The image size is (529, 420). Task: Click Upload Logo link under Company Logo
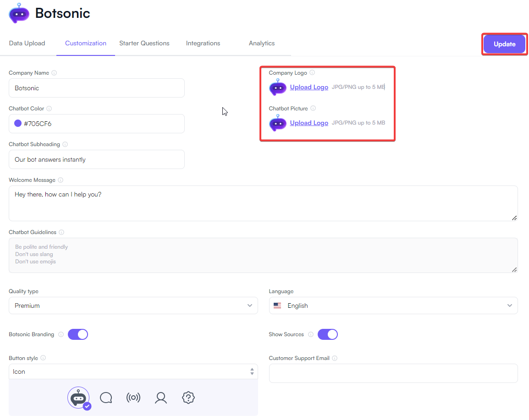pyautogui.click(x=309, y=87)
